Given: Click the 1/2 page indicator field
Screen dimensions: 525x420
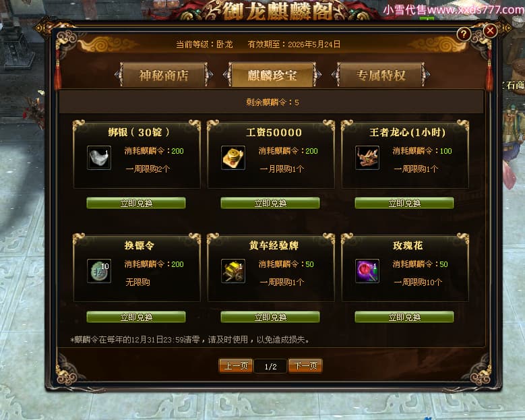Looking at the screenshot, I should click(x=270, y=366).
